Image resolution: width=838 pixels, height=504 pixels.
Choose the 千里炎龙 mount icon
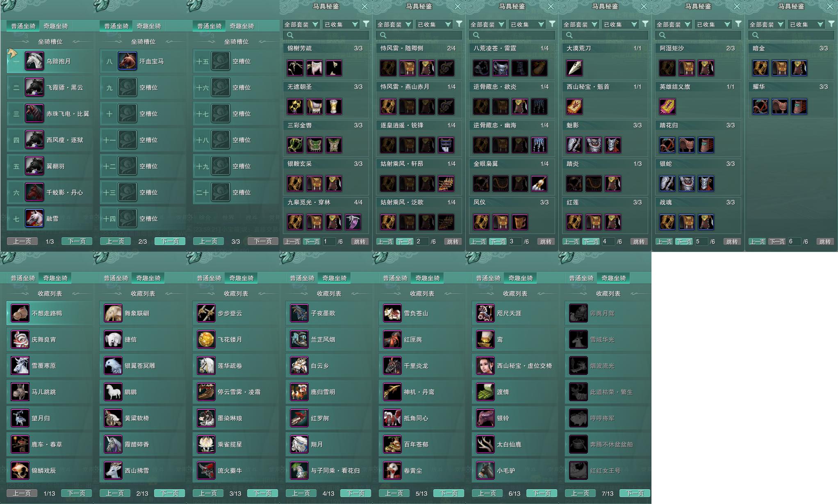(392, 366)
